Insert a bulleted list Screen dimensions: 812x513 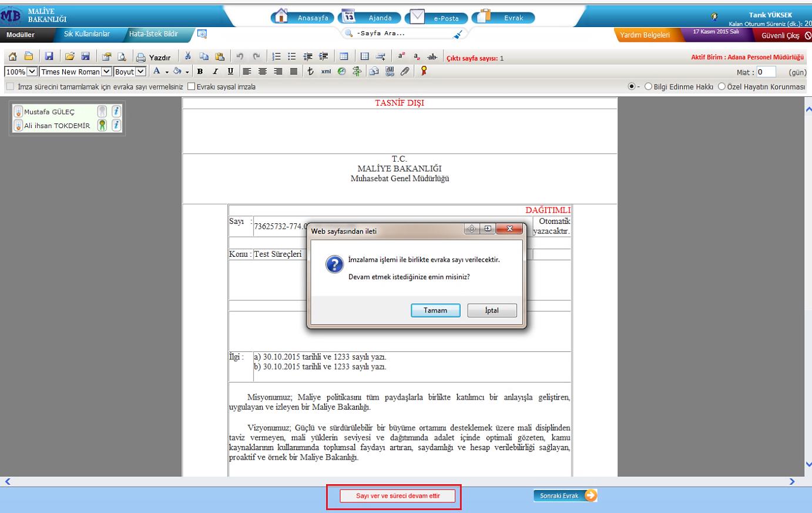(292, 56)
